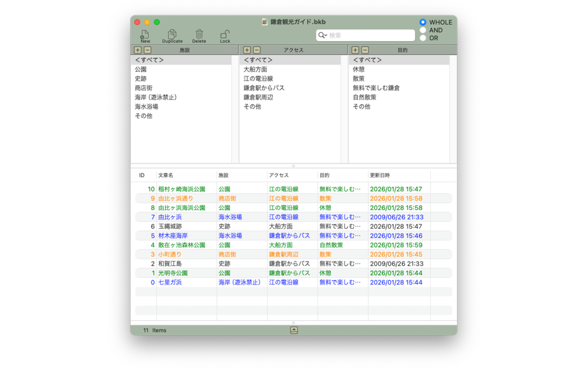Select the AND search radio button
The image size is (588, 368).
click(423, 30)
